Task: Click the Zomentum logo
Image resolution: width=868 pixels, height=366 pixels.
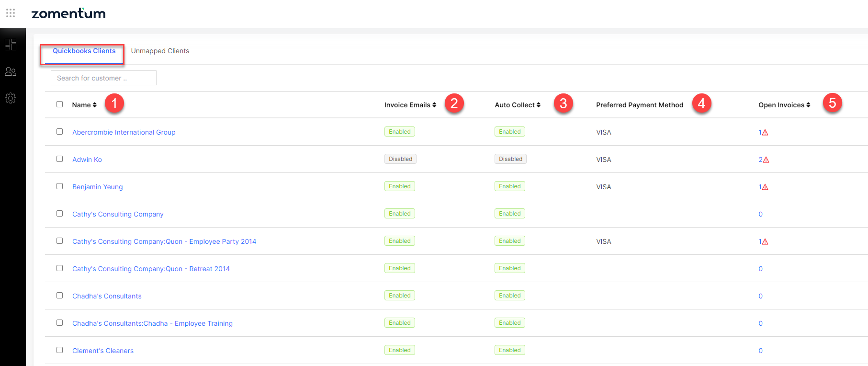Action: pos(68,13)
